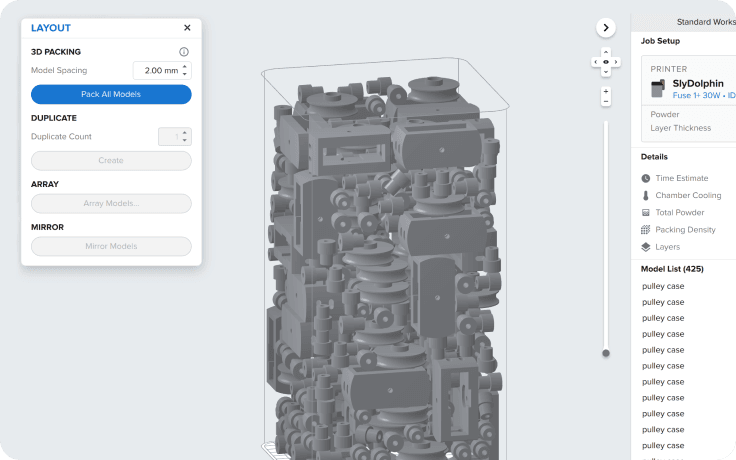Image resolution: width=736 pixels, height=460 pixels.
Task: Click the Duplicate Count field
Action: 175,137
